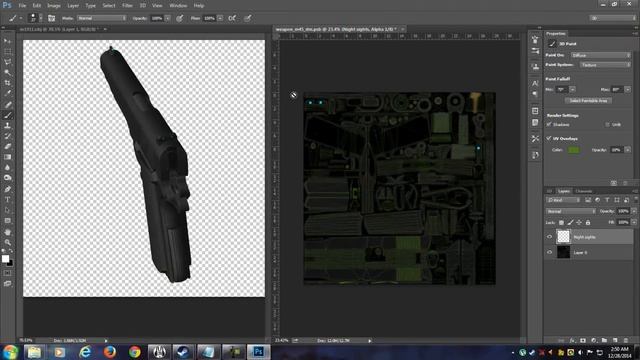Screen dimensions: 640x360
Task: Create new group folder icon
Action: (604, 340)
